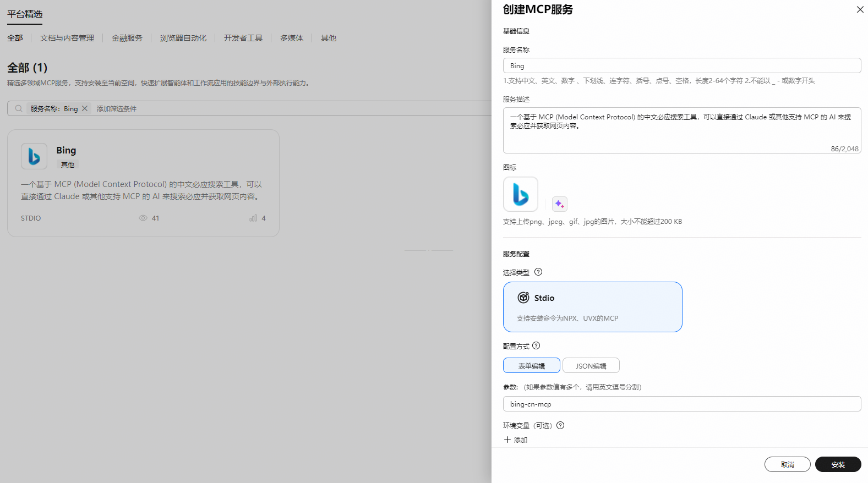Image resolution: width=868 pixels, height=483 pixels.
Task: Click the service name rule hint text
Action: coord(659,80)
